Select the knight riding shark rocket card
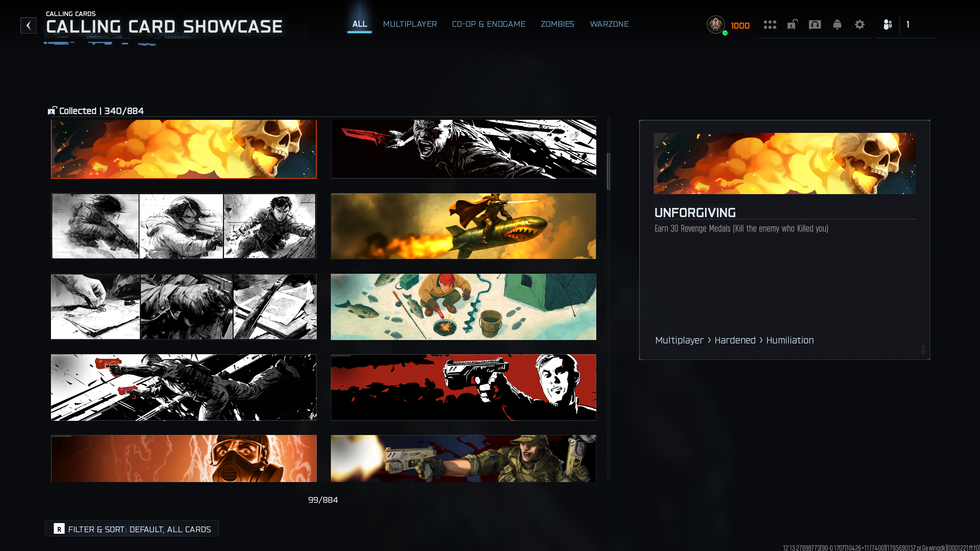Image resolution: width=980 pixels, height=551 pixels. point(463,226)
